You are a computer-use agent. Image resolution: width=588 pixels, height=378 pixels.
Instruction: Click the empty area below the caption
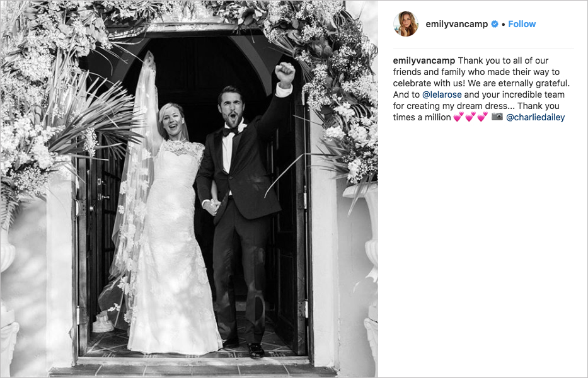tap(483, 248)
